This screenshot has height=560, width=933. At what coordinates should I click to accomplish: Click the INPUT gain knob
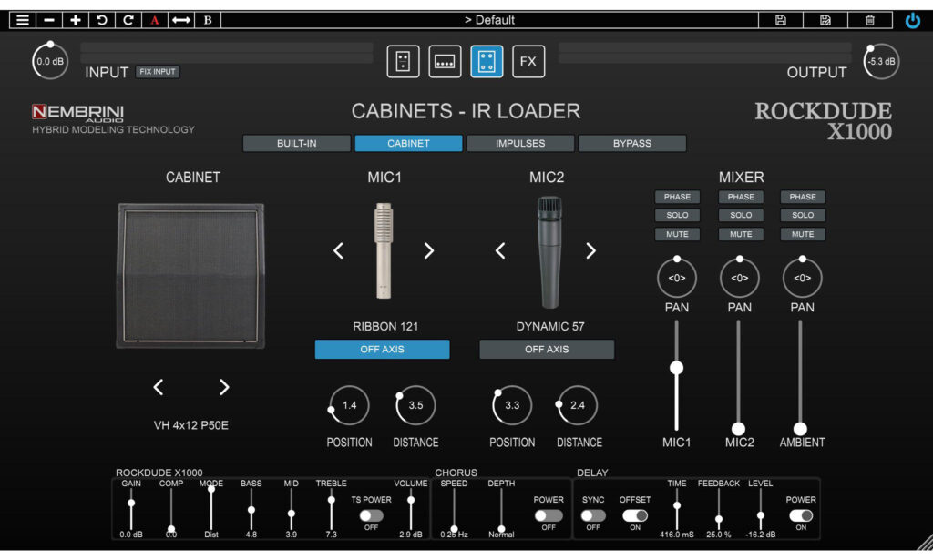point(50,61)
